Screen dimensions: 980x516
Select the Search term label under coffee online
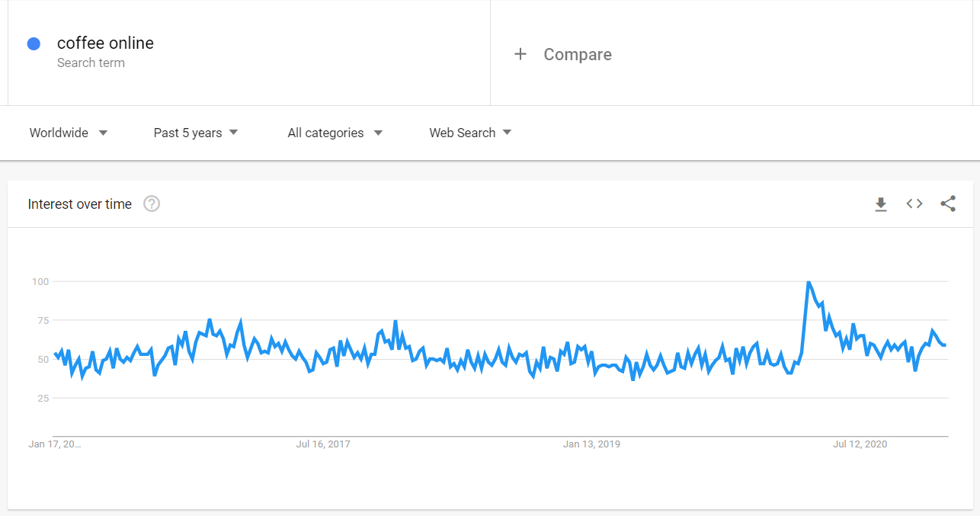pyautogui.click(x=91, y=62)
